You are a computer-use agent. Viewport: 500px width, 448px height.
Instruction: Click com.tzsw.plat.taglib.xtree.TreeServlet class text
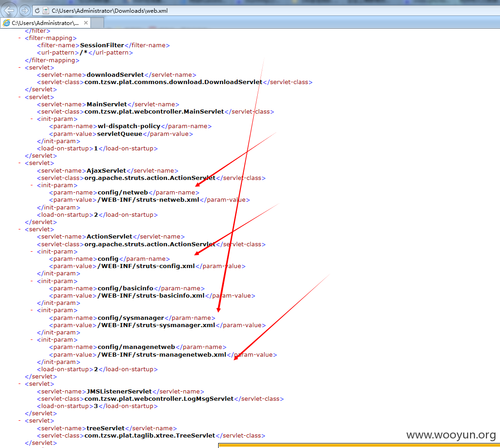(150, 436)
